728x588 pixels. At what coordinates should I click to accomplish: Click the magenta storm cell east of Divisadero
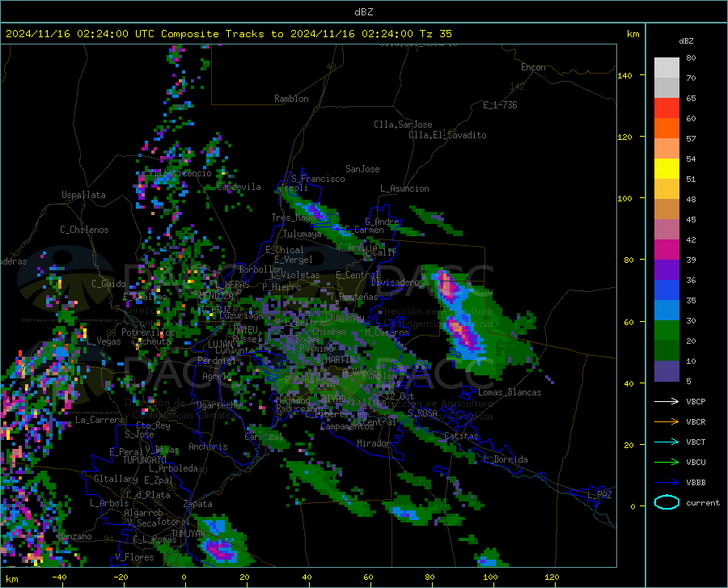pyautogui.click(x=448, y=286)
